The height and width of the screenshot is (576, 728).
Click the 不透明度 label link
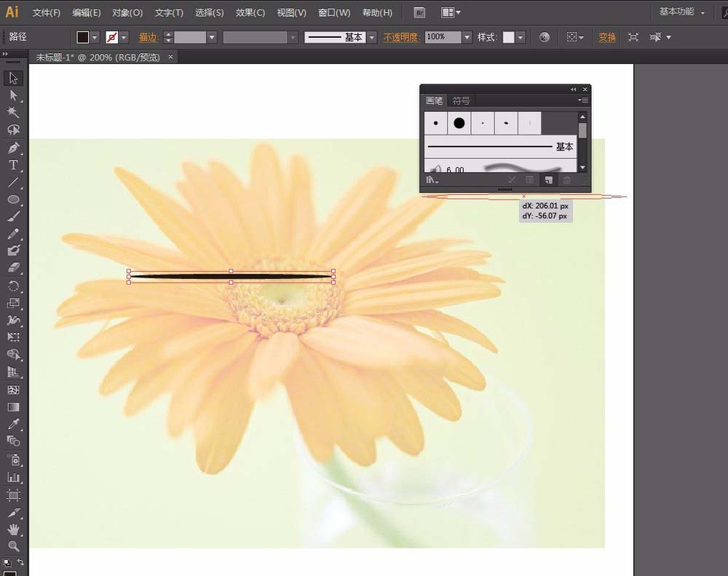point(402,37)
